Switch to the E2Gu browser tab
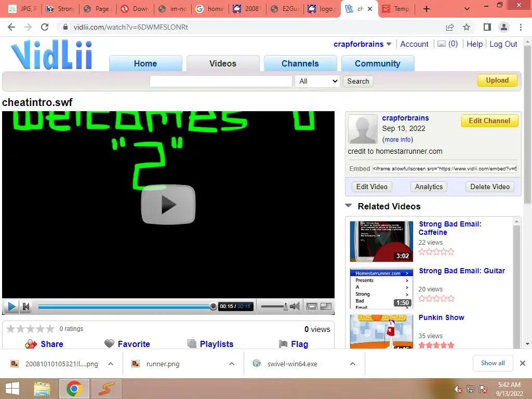Image resolution: width=532 pixels, height=399 pixels. tap(285, 9)
